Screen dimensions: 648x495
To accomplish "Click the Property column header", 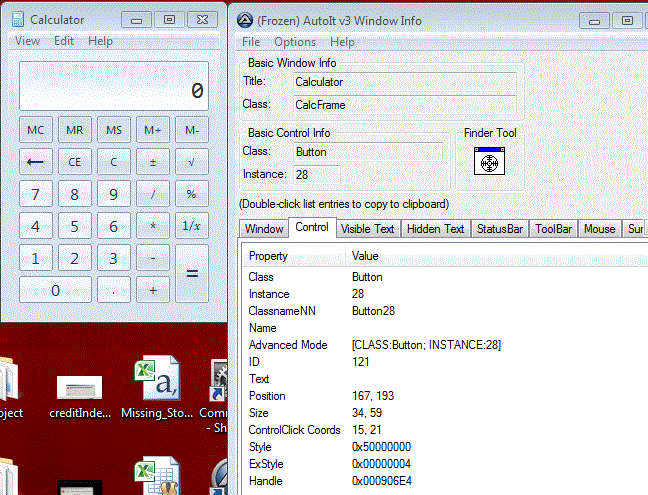I will (293, 256).
